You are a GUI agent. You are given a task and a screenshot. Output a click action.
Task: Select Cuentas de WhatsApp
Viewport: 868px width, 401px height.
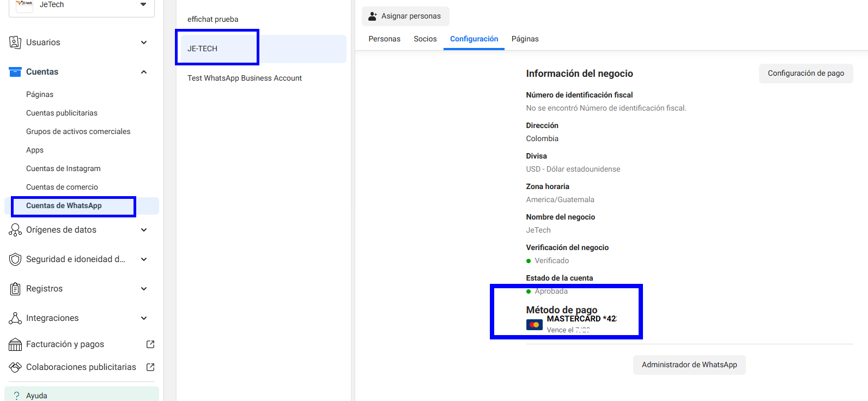point(82,206)
